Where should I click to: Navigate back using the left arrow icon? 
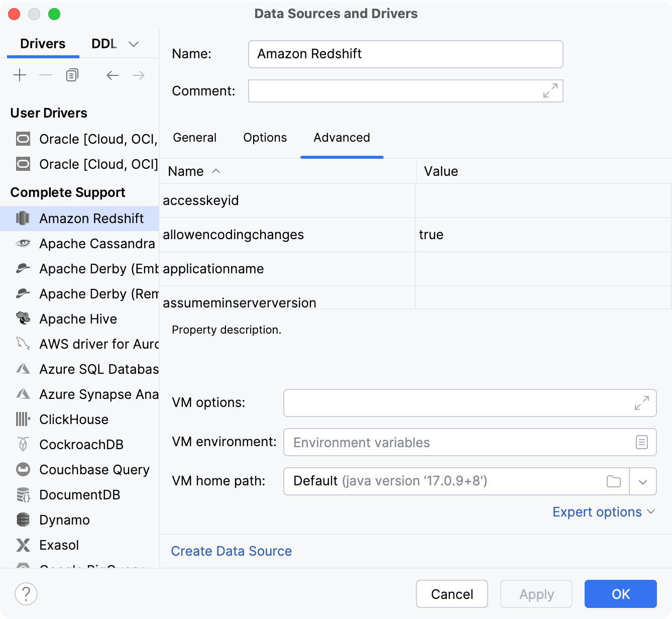pyautogui.click(x=112, y=75)
